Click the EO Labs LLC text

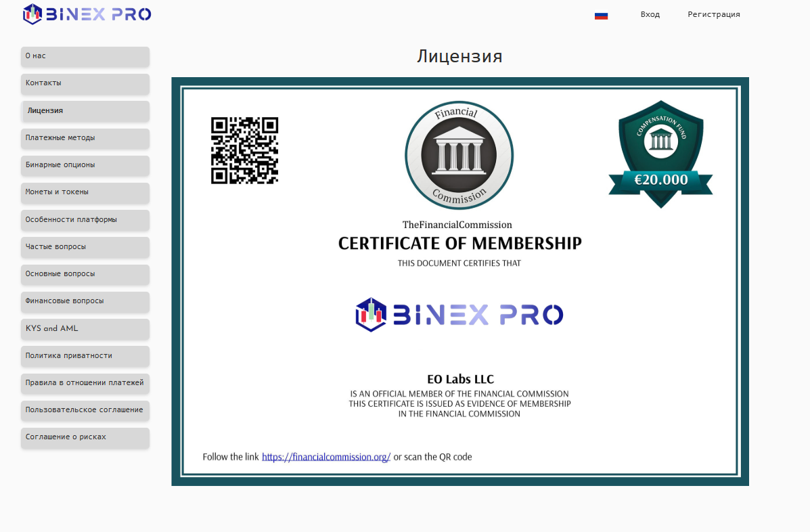click(460, 379)
